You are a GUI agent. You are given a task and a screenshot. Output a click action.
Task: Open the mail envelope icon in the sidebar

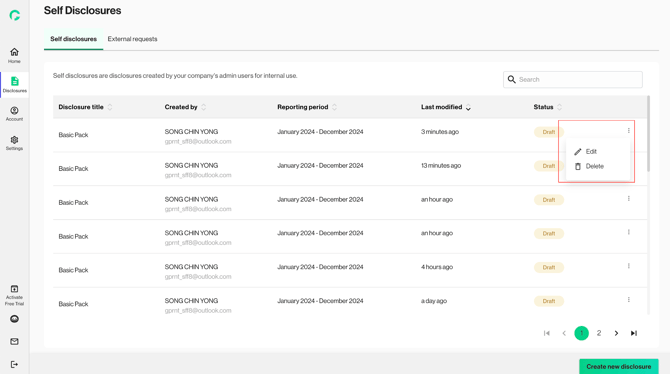(14, 342)
